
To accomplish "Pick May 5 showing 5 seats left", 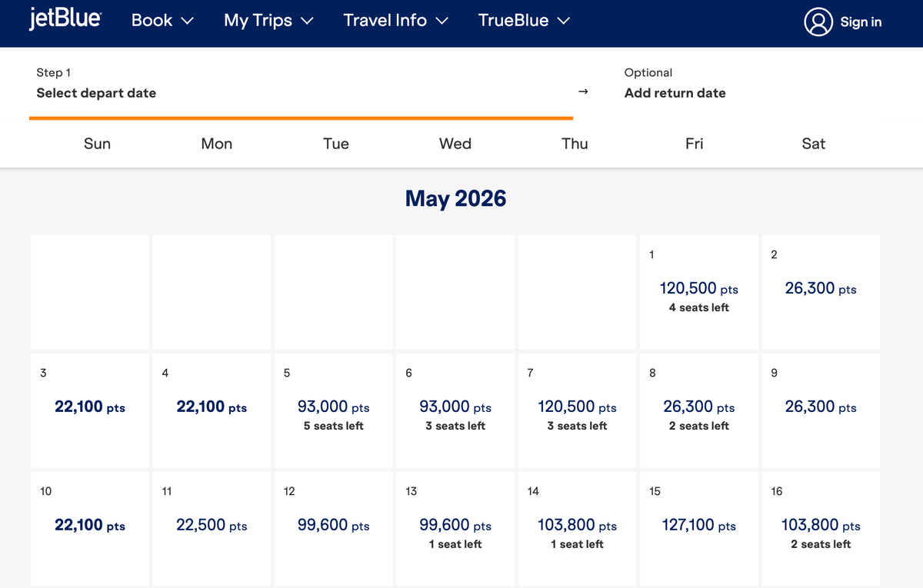I will tap(332, 410).
